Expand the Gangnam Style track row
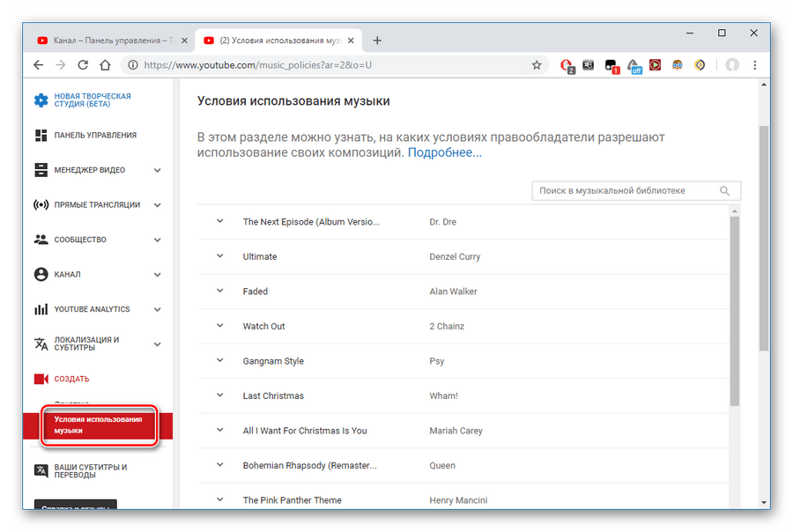This screenshot has width=793, height=532. click(x=220, y=360)
